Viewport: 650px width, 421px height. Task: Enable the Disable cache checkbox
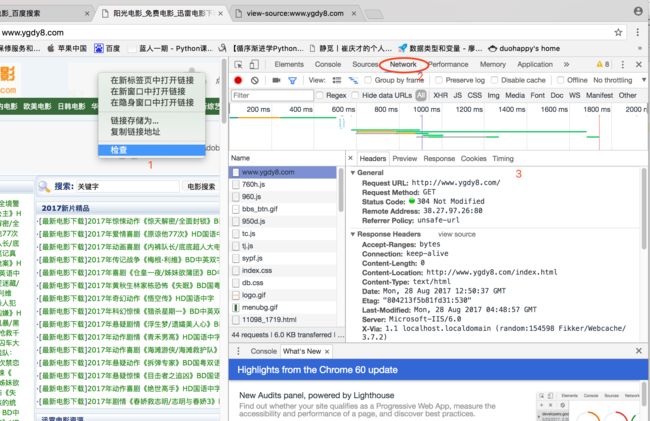click(494, 80)
